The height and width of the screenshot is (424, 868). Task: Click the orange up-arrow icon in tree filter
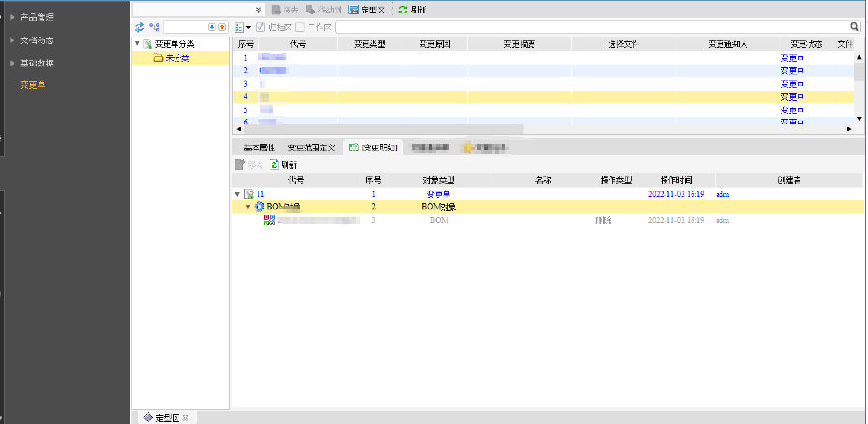tap(223, 27)
